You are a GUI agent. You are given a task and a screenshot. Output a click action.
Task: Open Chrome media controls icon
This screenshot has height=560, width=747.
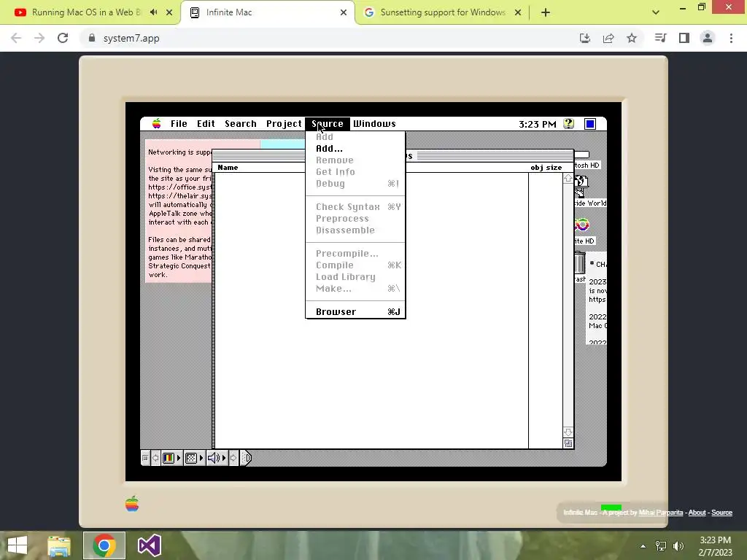click(660, 38)
